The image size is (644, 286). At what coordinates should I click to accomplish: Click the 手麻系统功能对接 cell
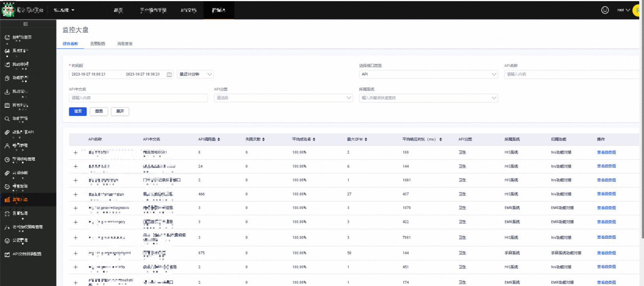coord(566,253)
